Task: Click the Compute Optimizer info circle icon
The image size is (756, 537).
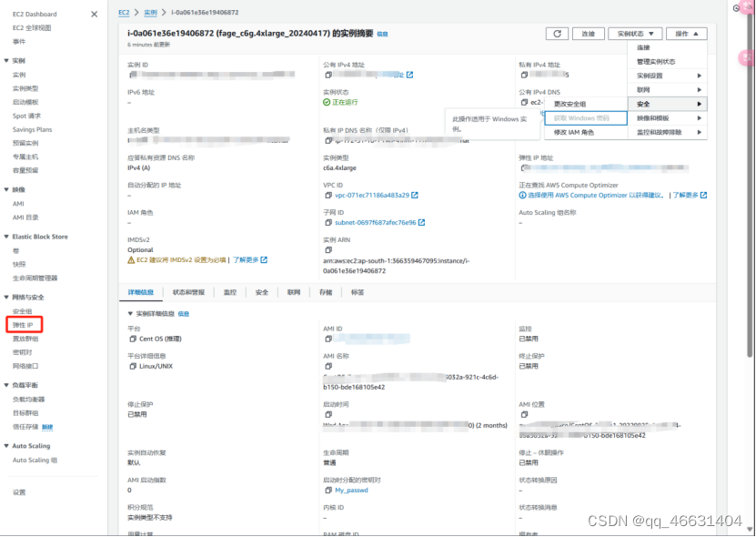Action: click(522, 196)
